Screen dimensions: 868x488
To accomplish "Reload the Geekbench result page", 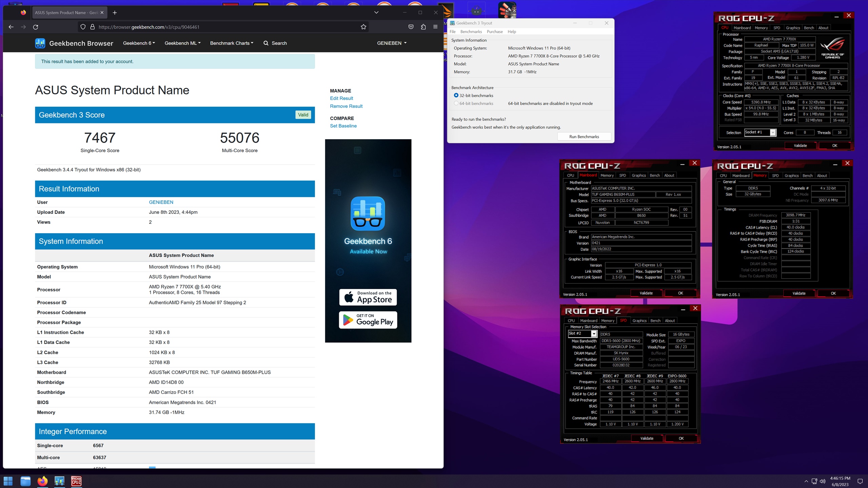I will coord(36,27).
